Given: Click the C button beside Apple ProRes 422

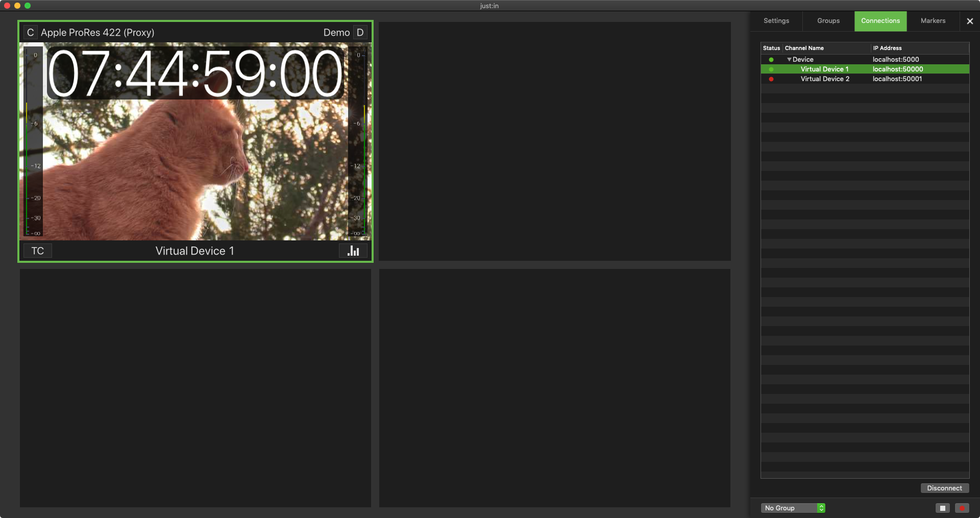Looking at the screenshot, I should [x=30, y=33].
